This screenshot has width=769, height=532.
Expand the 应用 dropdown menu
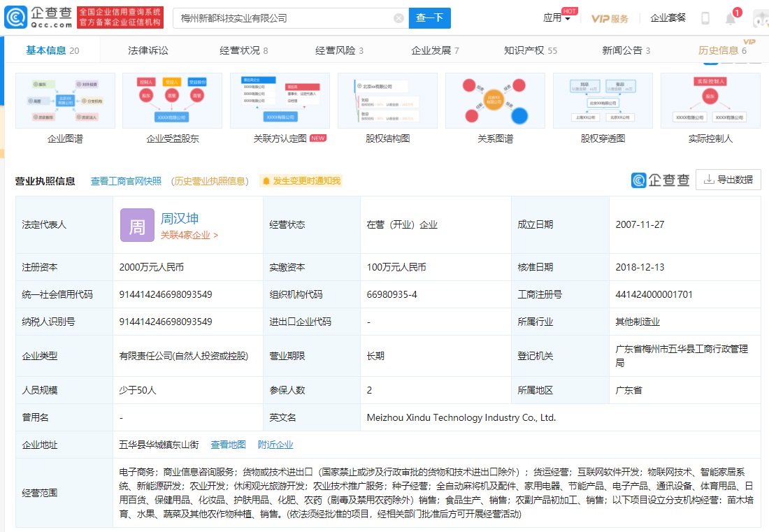point(556,18)
